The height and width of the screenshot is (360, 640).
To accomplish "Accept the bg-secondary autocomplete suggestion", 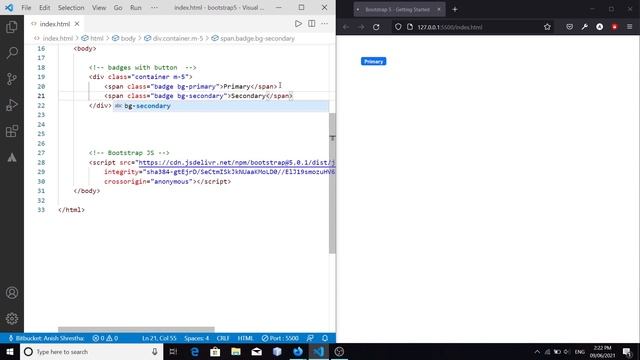I will (221, 106).
